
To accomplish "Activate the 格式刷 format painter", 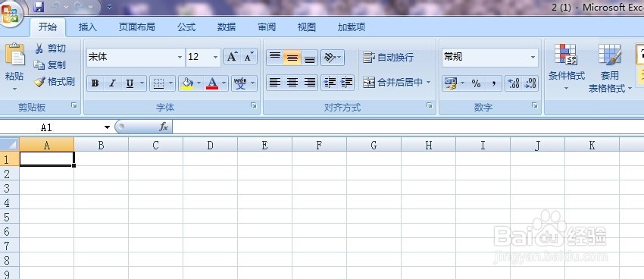I will pyautogui.click(x=55, y=82).
